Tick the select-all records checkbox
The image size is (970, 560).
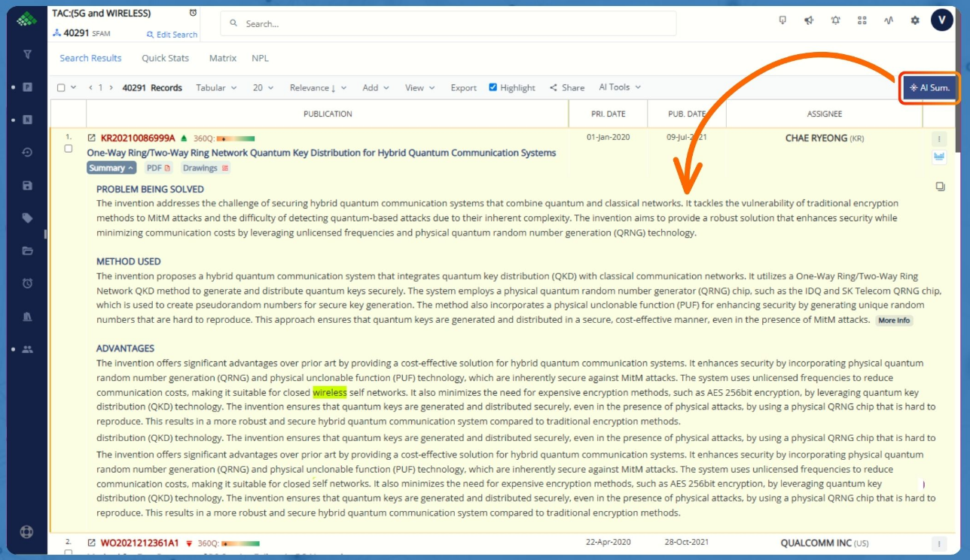click(61, 88)
